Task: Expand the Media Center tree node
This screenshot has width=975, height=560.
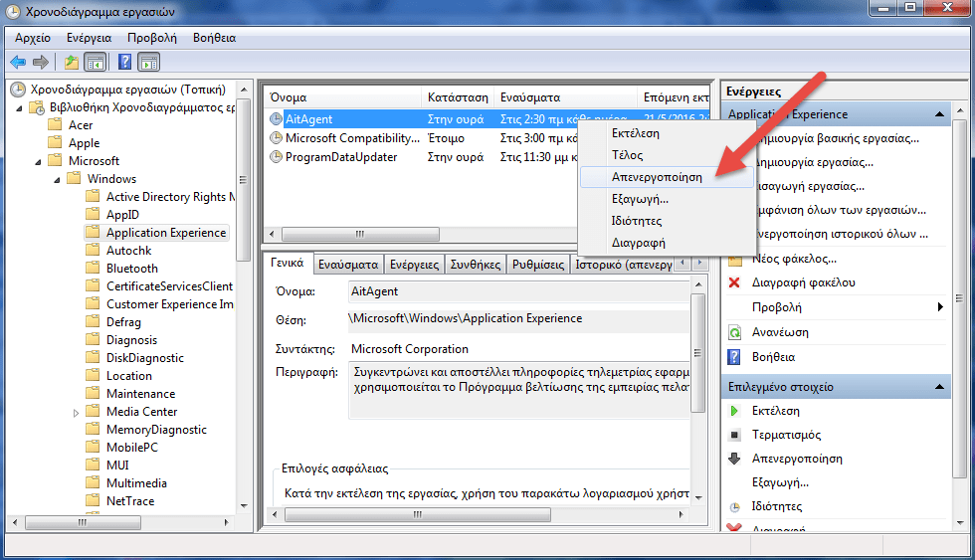Action: pyautogui.click(x=76, y=412)
